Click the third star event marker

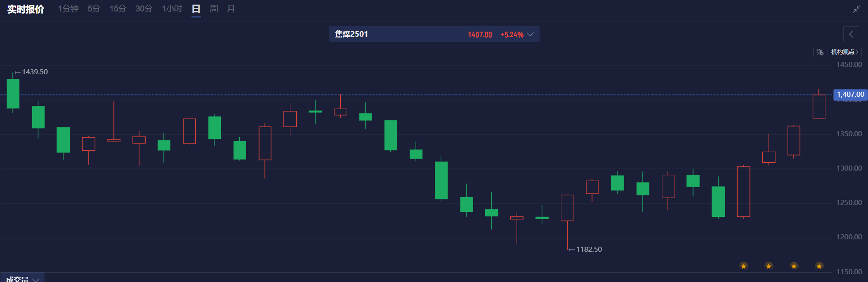point(794,266)
